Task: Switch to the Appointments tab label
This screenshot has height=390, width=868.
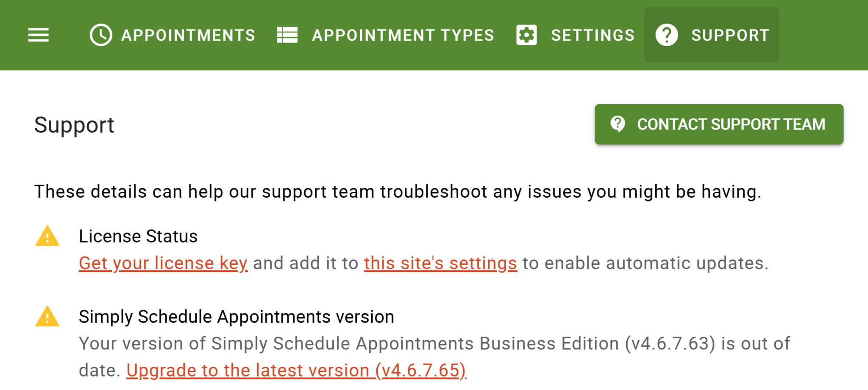Action: (188, 35)
